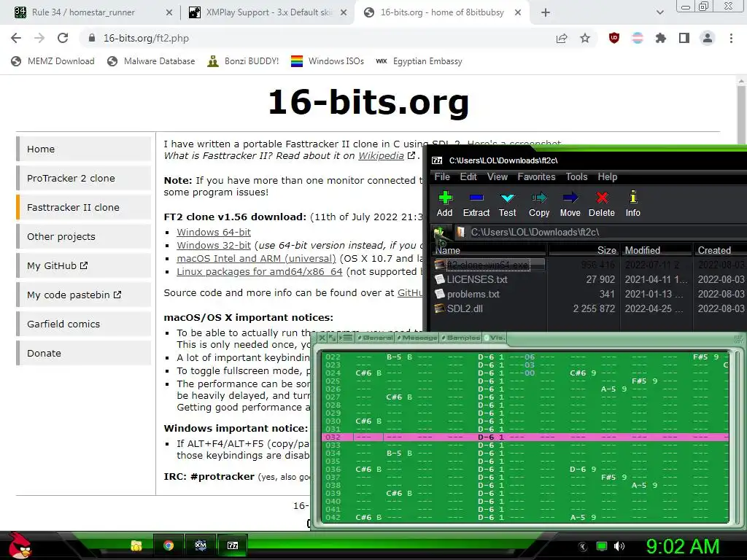Open the Favorites menu in 7-Zip
Image resolution: width=747 pixels, height=560 pixels.
[x=536, y=176]
